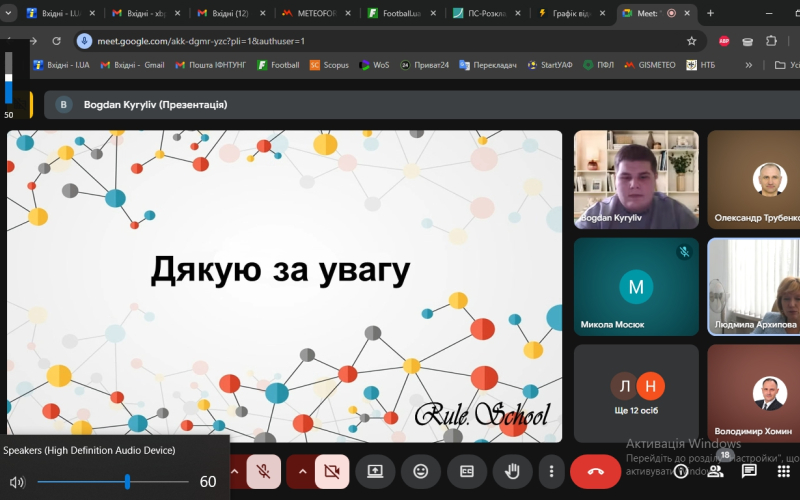The width and height of the screenshot is (800, 500).
Task: Click the presented slide Дякую за увагу
Action: (284, 286)
